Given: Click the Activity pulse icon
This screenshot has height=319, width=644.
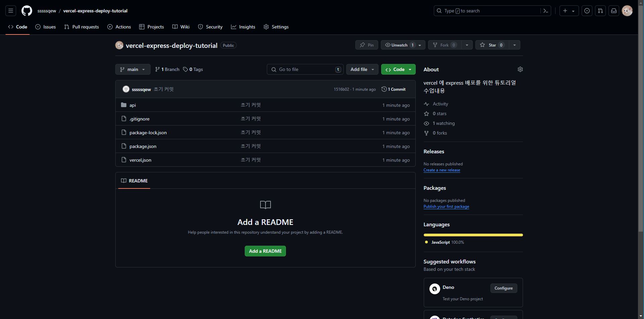Looking at the screenshot, I should click(x=426, y=104).
